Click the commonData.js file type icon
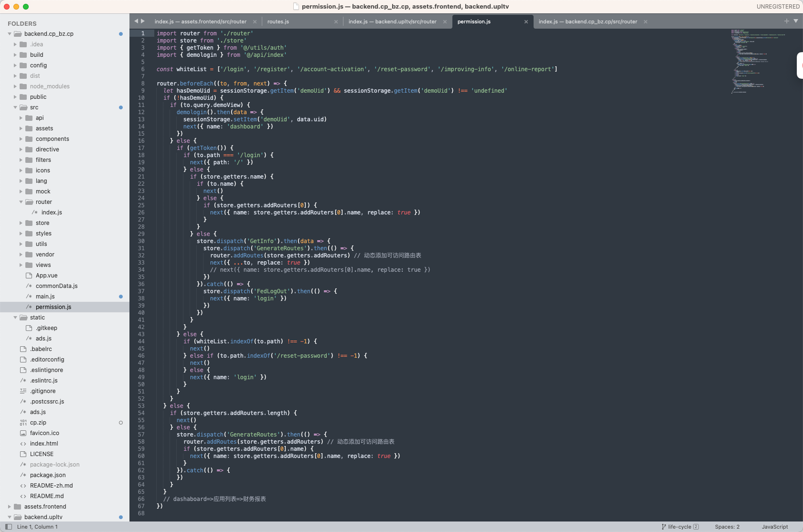The image size is (803, 532). tap(29, 286)
